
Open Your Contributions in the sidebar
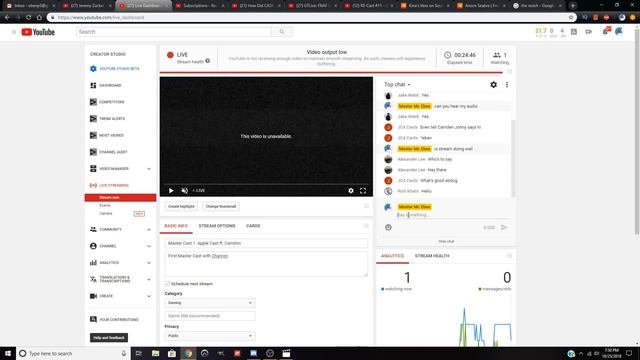[x=114, y=320]
